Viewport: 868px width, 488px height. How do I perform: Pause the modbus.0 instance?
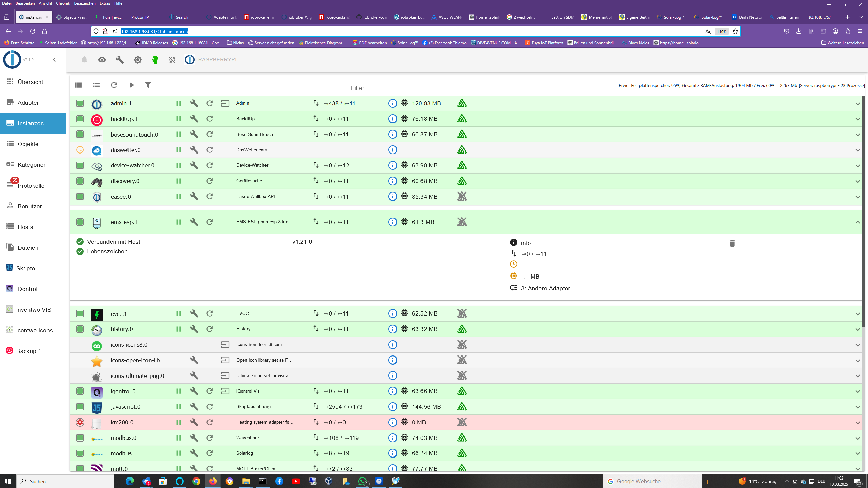pos(178,438)
